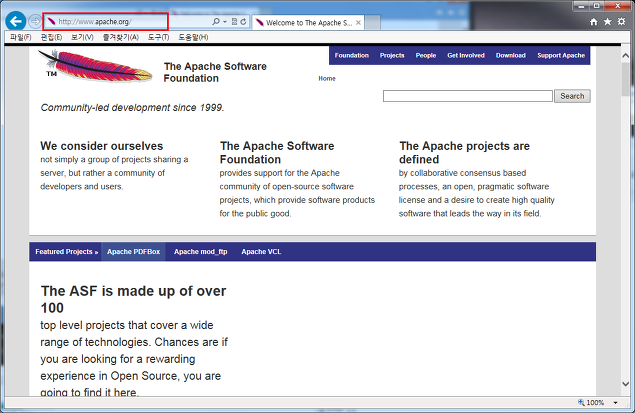
Task: Click the search magnifier in address bar
Action: coord(216,21)
